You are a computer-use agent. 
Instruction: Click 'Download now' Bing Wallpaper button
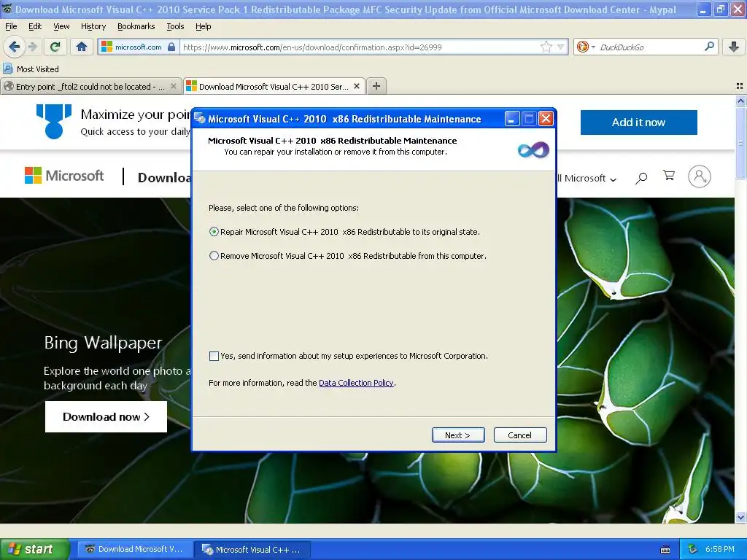[106, 416]
